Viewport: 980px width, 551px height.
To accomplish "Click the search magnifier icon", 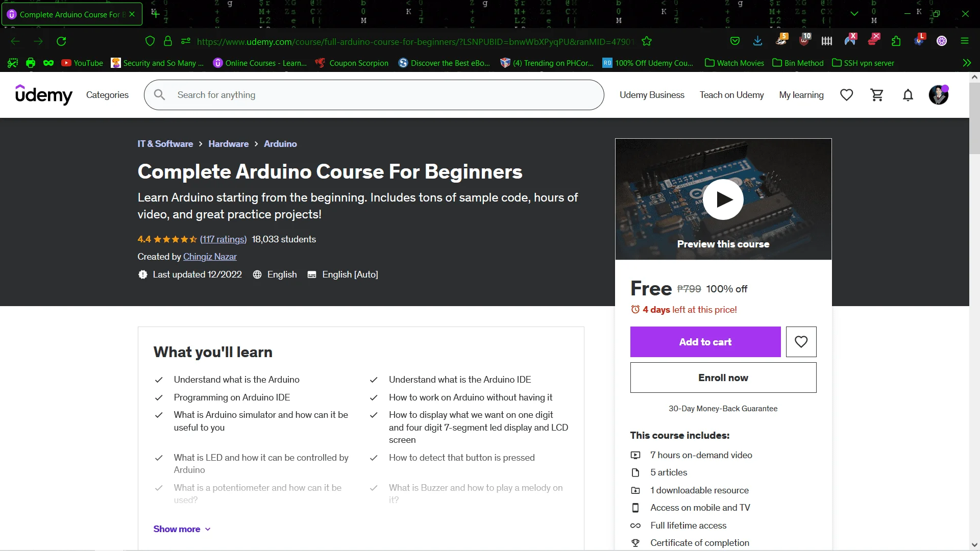I will point(159,95).
